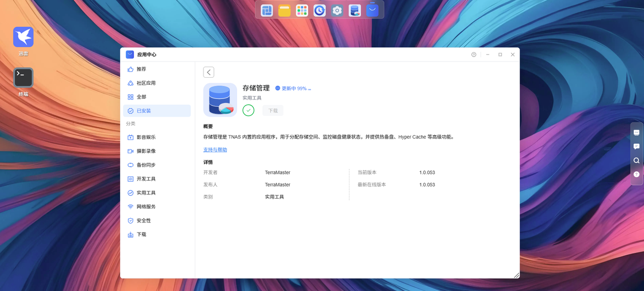Minimize the App Center window
The height and width of the screenshot is (291, 644).
[487, 54]
